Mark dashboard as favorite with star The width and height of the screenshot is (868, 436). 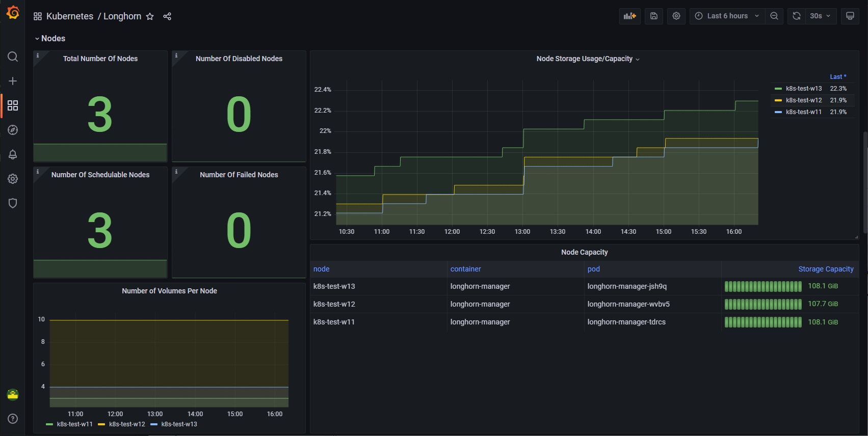pyautogui.click(x=150, y=16)
